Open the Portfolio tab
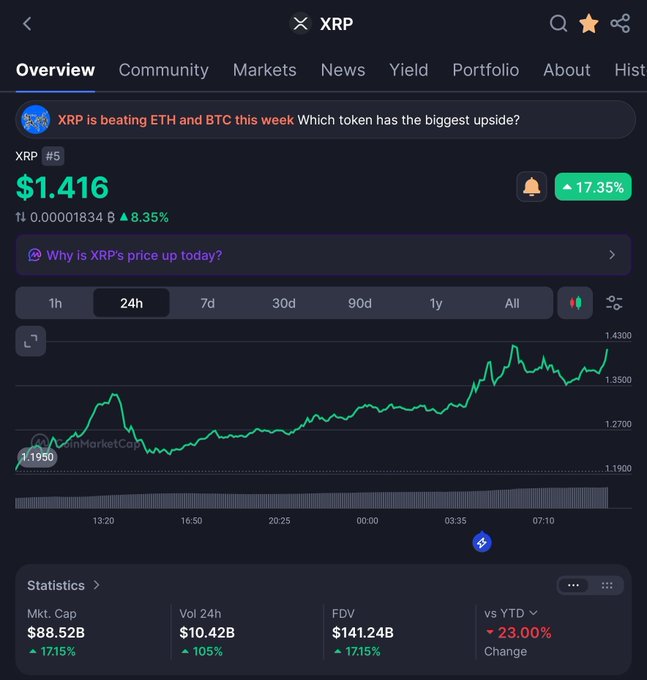 [486, 70]
